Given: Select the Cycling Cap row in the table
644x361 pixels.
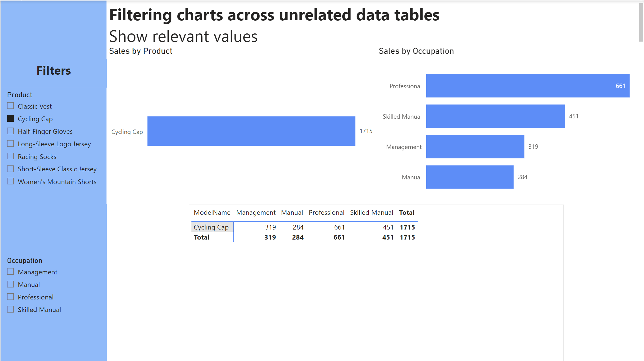Looking at the screenshot, I should pyautogui.click(x=211, y=227).
